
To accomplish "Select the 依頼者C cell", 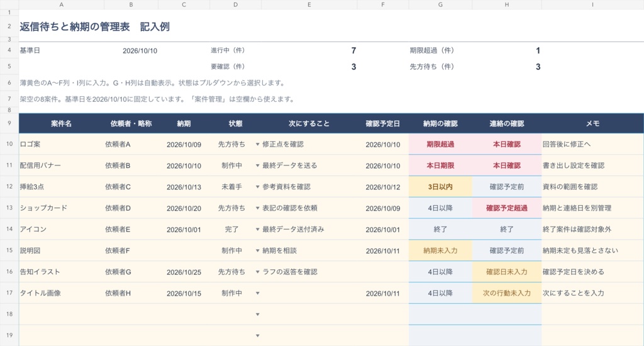I will [131, 187].
